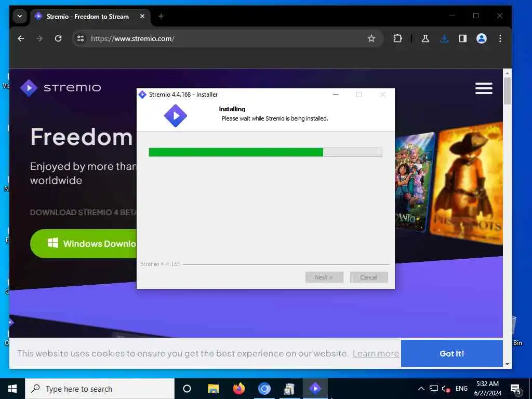Accept cookies with Got it! button
The width and height of the screenshot is (532, 399).
[x=451, y=353]
